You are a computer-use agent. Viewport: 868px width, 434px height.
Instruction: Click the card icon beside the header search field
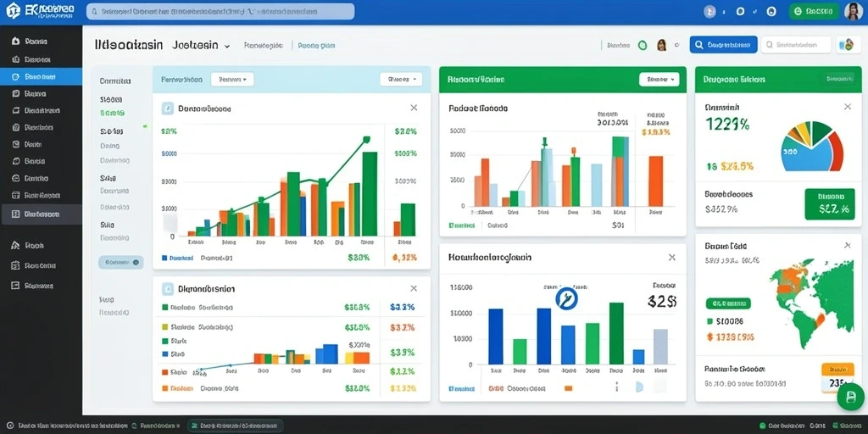pos(845,46)
